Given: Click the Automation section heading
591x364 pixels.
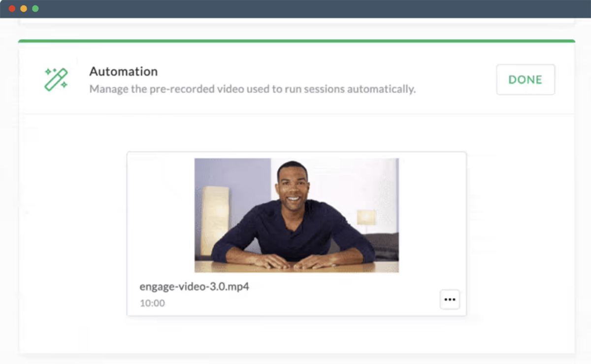Looking at the screenshot, I should (x=123, y=71).
